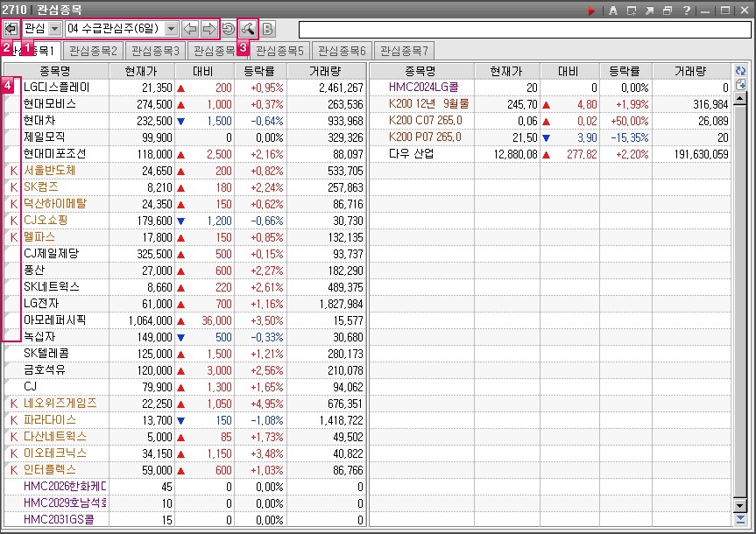Open the 관심 category dropdown arrow
The image size is (756, 534).
tap(55, 29)
